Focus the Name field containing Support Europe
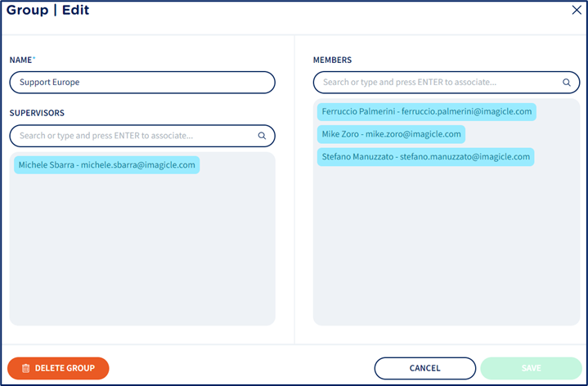This screenshot has height=386, width=588. [141, 83]
